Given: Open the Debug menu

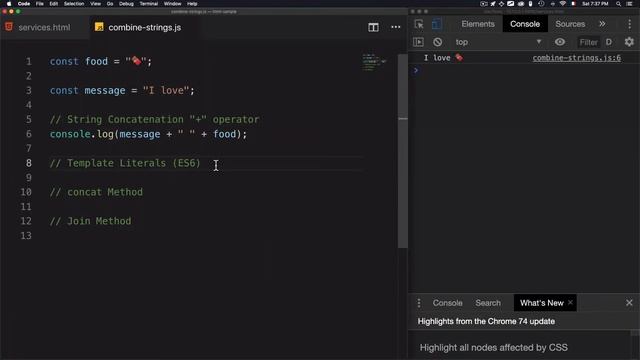Looking at the screenshot, I should (x=126, y=4).
